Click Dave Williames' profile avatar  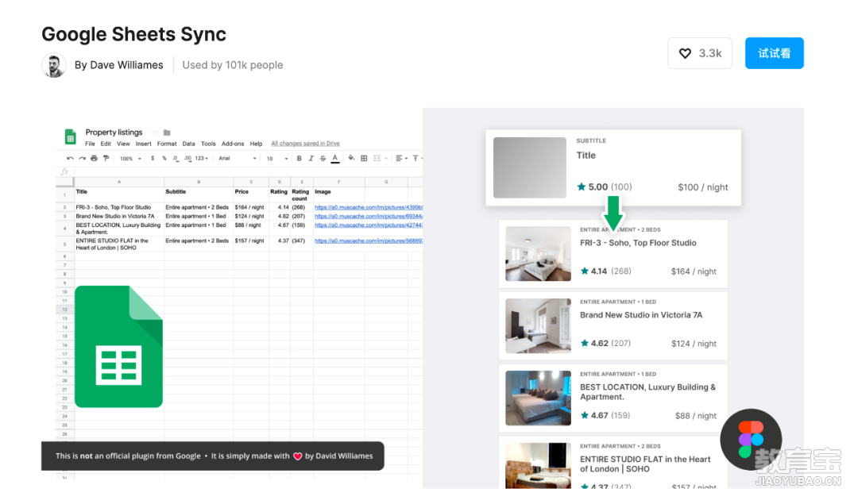(54, 65)
